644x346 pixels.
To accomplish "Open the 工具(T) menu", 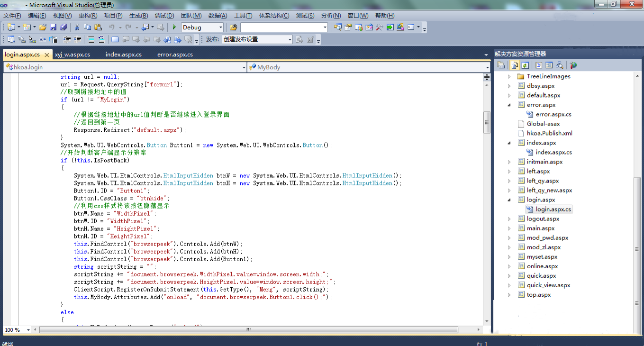I will (x=243, y=16).
